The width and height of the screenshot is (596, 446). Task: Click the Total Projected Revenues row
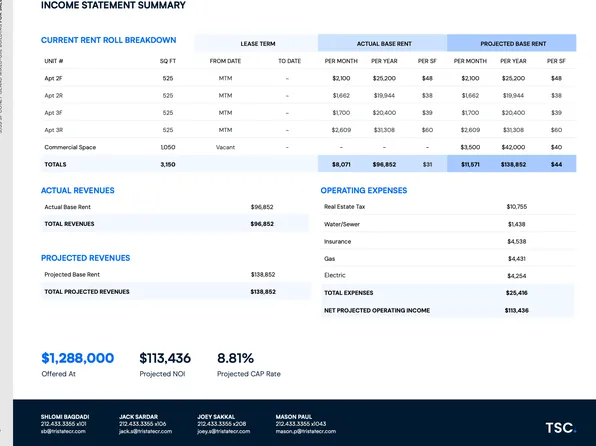tap(176, 292)
